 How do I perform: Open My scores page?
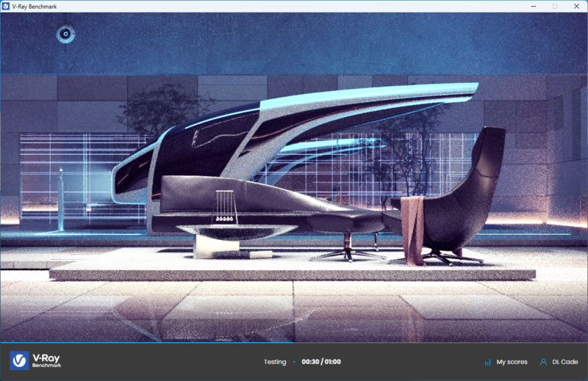[x=512, y=362]
